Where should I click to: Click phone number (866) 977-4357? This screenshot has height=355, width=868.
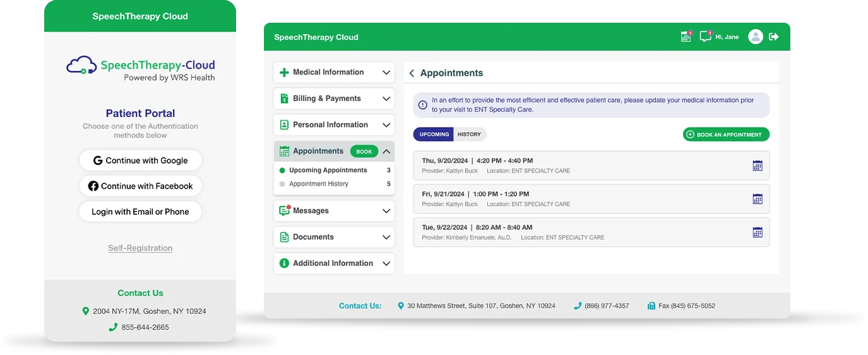point(607,306)
